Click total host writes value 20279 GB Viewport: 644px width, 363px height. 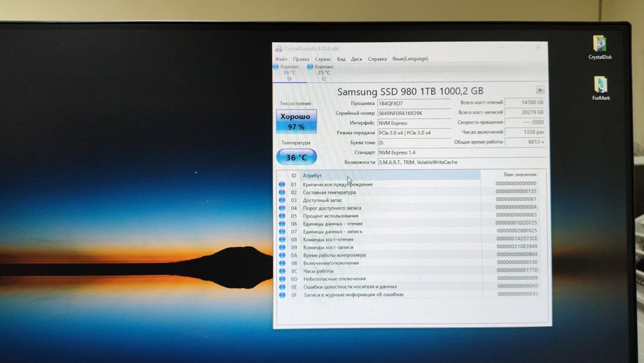point(525,112)
